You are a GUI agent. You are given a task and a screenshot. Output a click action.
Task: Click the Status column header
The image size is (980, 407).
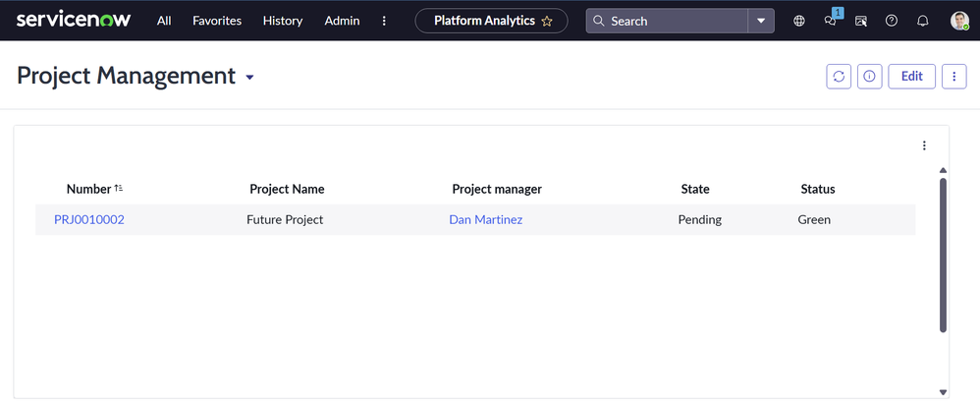[818, 189]
